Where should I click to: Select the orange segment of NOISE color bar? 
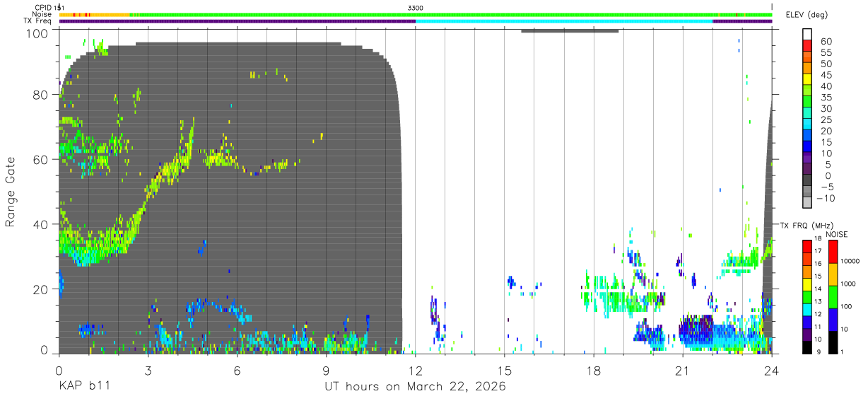point(833,274)
